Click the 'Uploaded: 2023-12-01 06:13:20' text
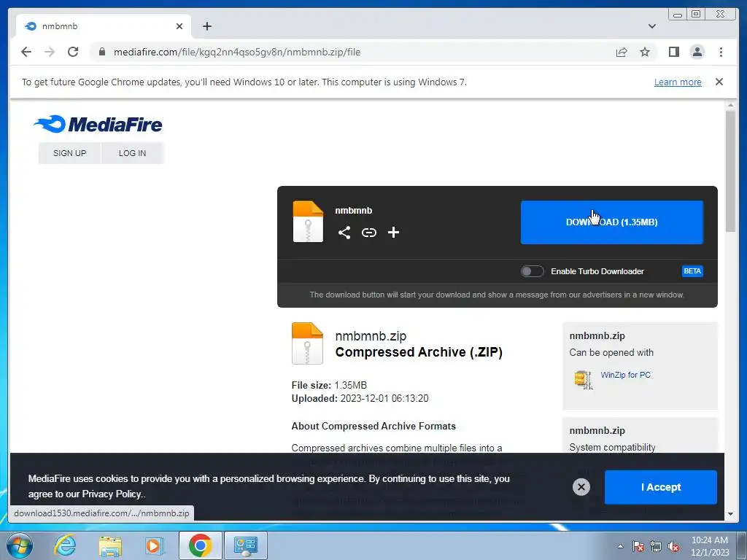The image size is (747, 560). pyautogui.click(x=360, y=398)
